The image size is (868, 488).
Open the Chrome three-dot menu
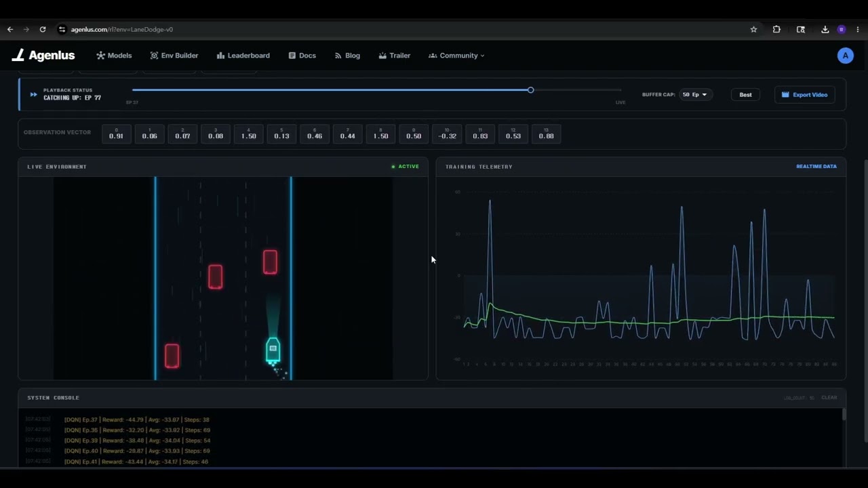pos(858,30)
